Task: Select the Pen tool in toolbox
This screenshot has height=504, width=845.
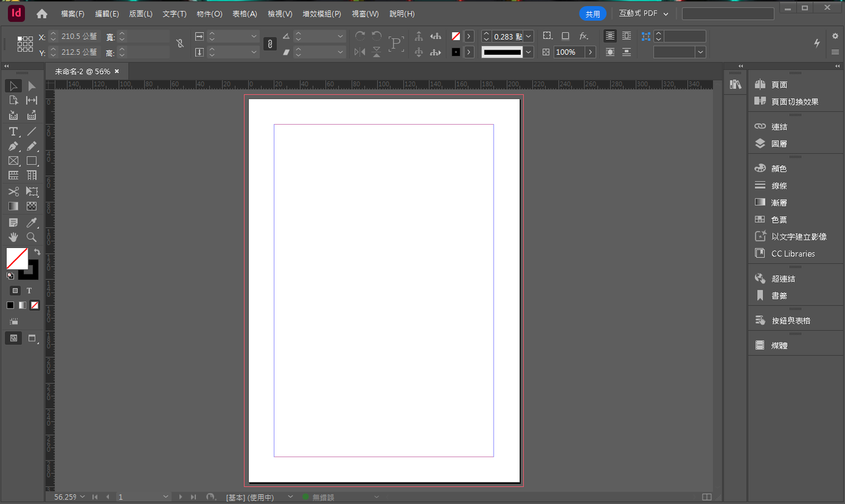Action: [13, 146]
